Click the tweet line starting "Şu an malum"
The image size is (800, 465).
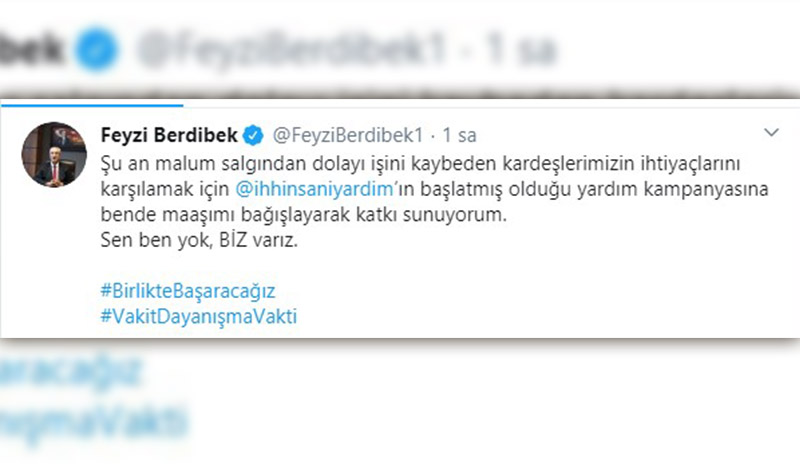pos(420,163)
